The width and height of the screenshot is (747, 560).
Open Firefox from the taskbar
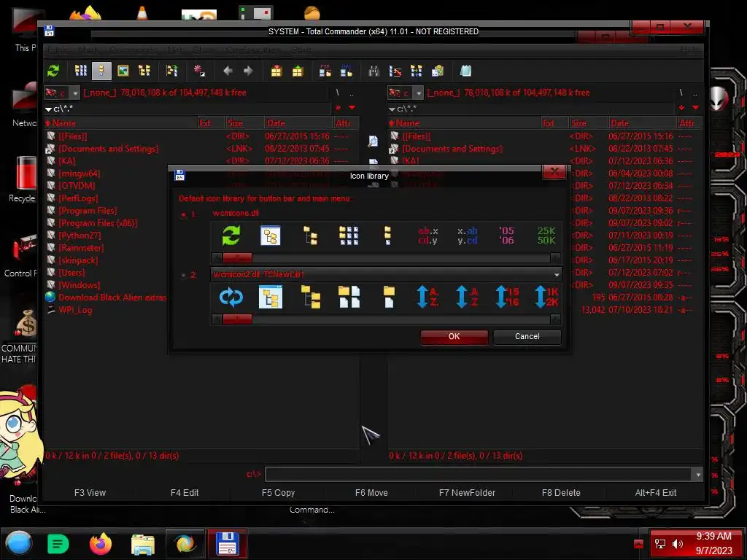101,544
